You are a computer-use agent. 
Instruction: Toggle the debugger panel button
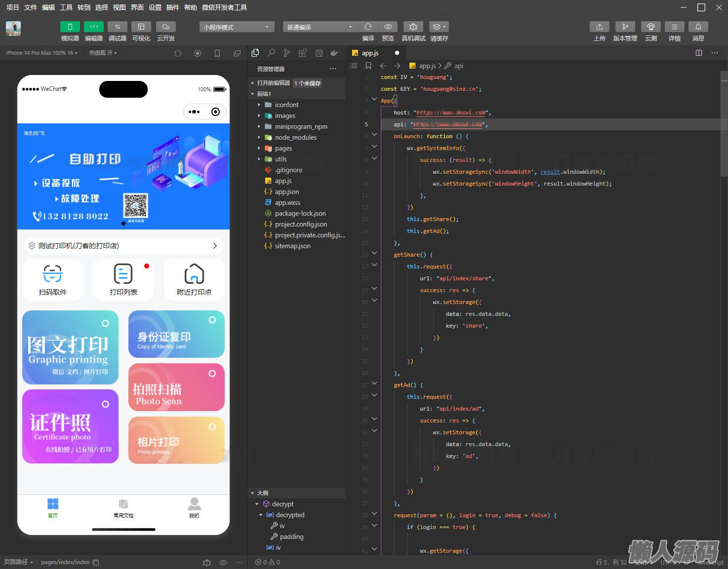point(117,27)
